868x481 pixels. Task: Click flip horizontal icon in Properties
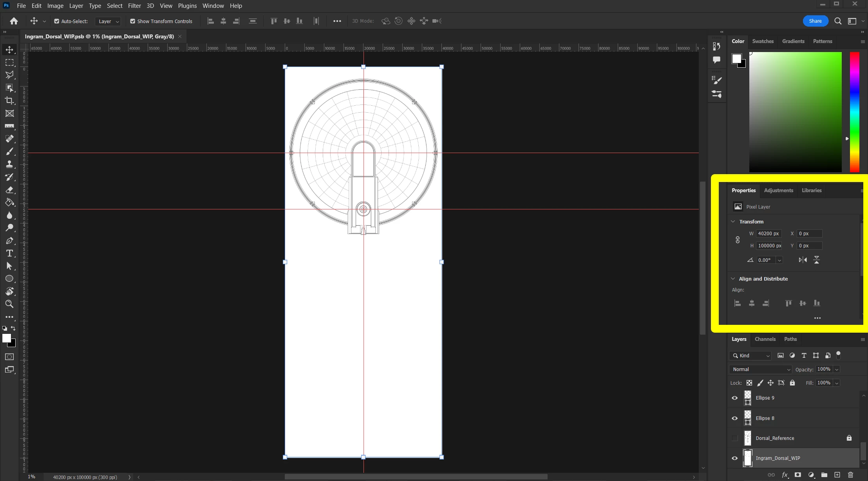tap(803, 260)
